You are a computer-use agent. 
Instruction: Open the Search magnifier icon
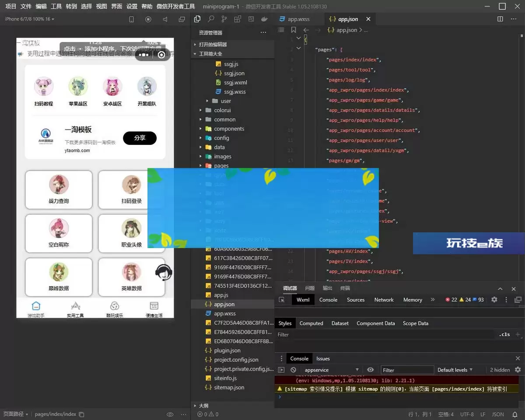pyautogui.click(x=211, y=19)
